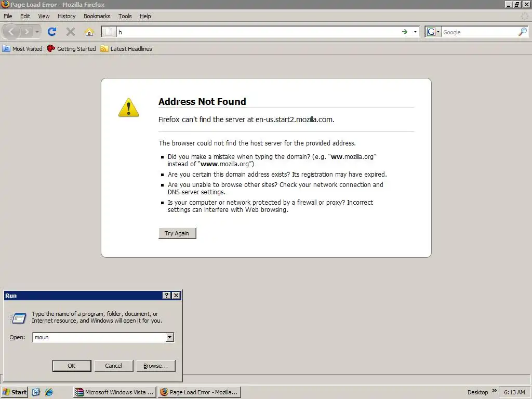
Task: Open the View menu
Action: pyautogui.click(x=44, y=16)
